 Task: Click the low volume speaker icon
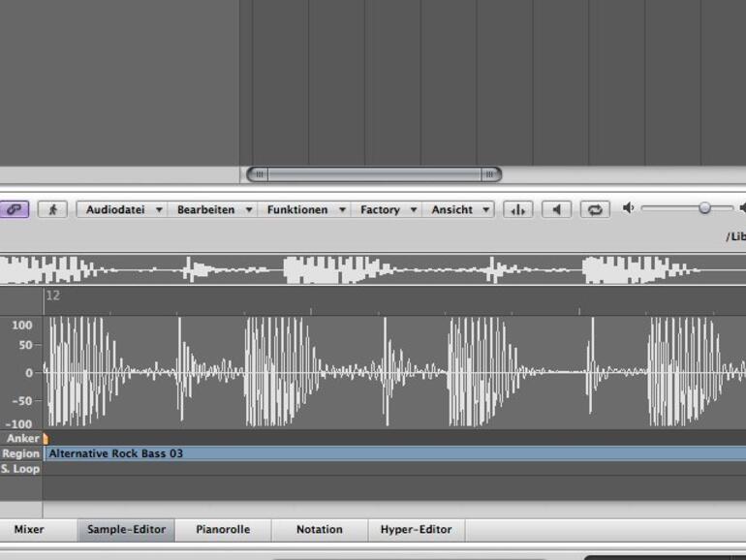[628, 208]
